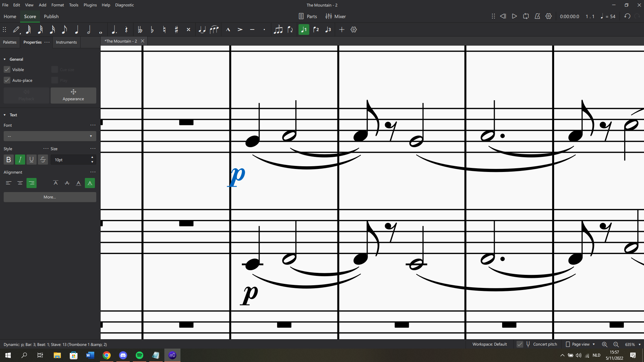Open the Font dropdown
This screenshot has height=362, width=644.
pyautogui.click(x=50, y=136)
